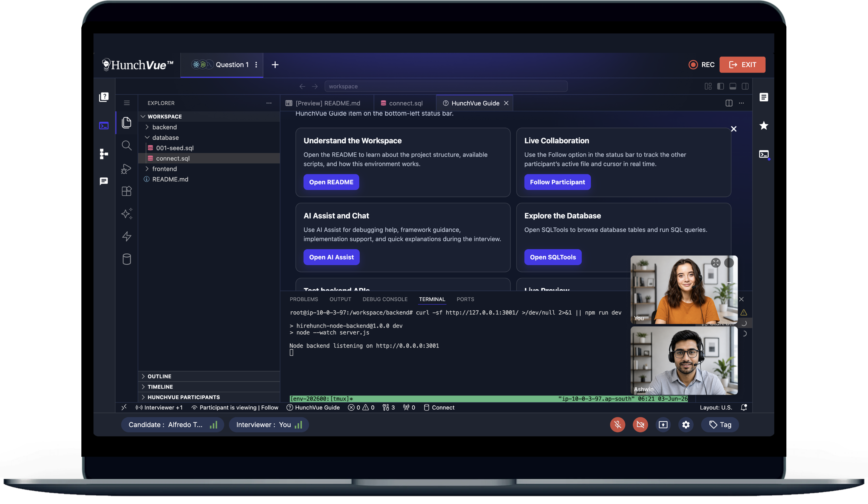Open the database cylinder icon in activity bar
868x504 pixels.
126,259
